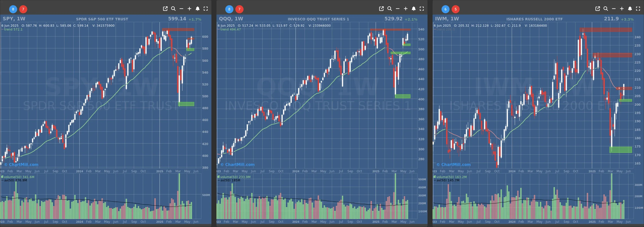This screenshot has width=644, height=227.
Task: Click red badge 7 above SPY chart
Action: pyautogui.click(x=23, y=9)
